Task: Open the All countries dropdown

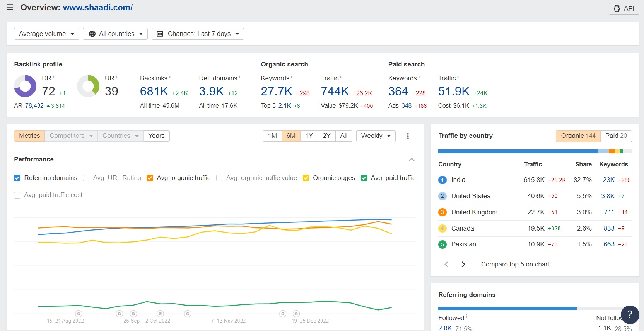Action: [115, 34]
